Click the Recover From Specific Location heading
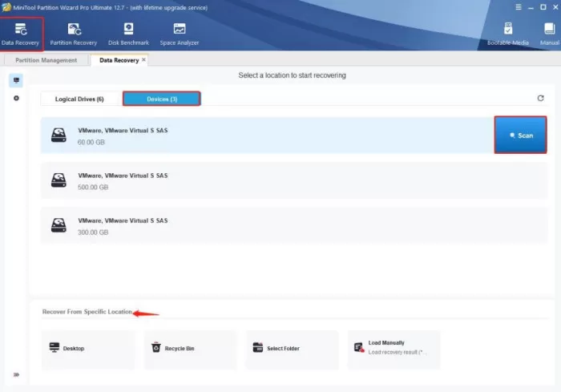This screenshot has width=561, height=392. tap(87, 312)
